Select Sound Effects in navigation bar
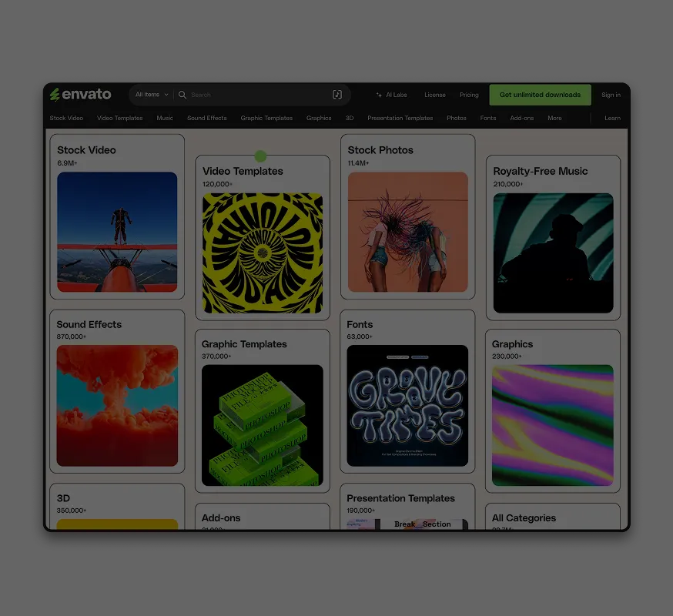Screen dimensions: 673x616 click(207, 118)
